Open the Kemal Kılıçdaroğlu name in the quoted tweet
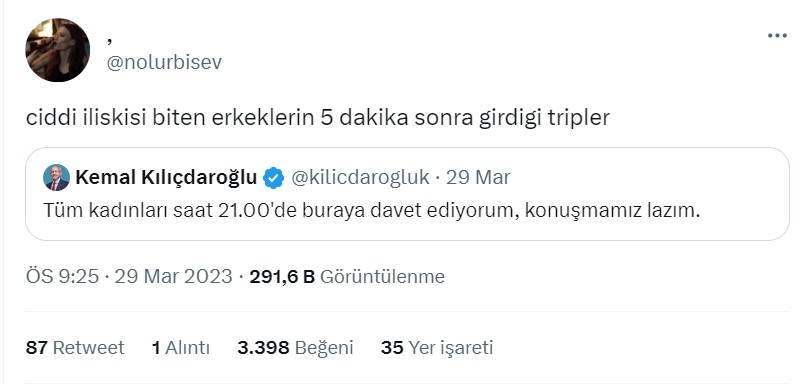The height and width of the screenshot is (384, 810). (x=166, y=177)
